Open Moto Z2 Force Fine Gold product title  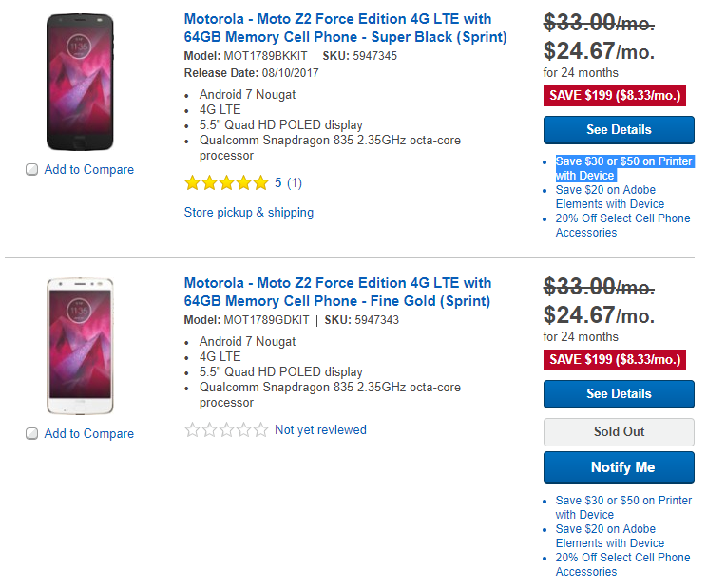click(337, 293)
